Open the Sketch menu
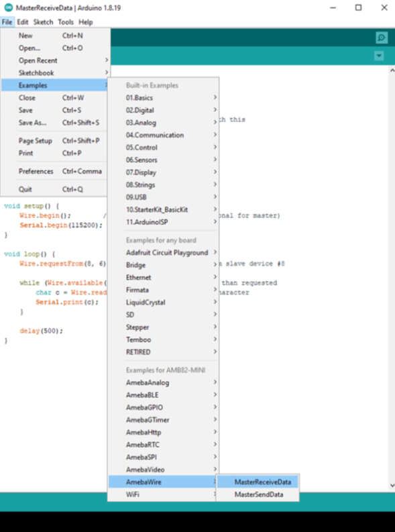 coord(43,22)
